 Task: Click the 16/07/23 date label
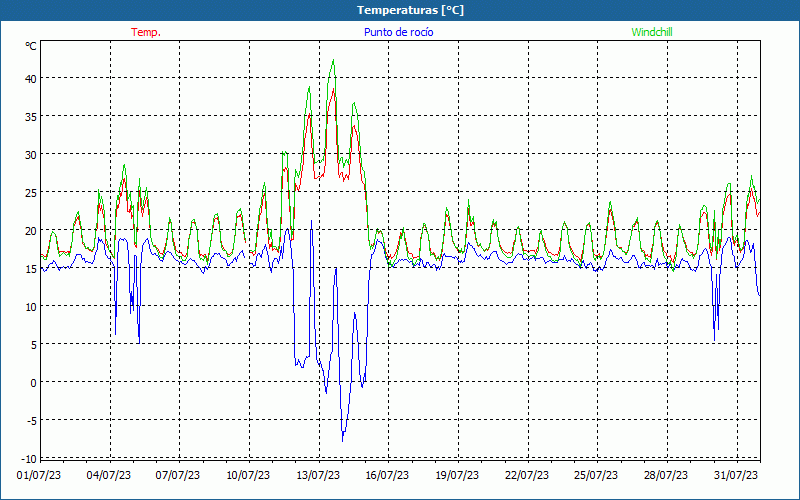pyautogui.click(x=387, y=475)
